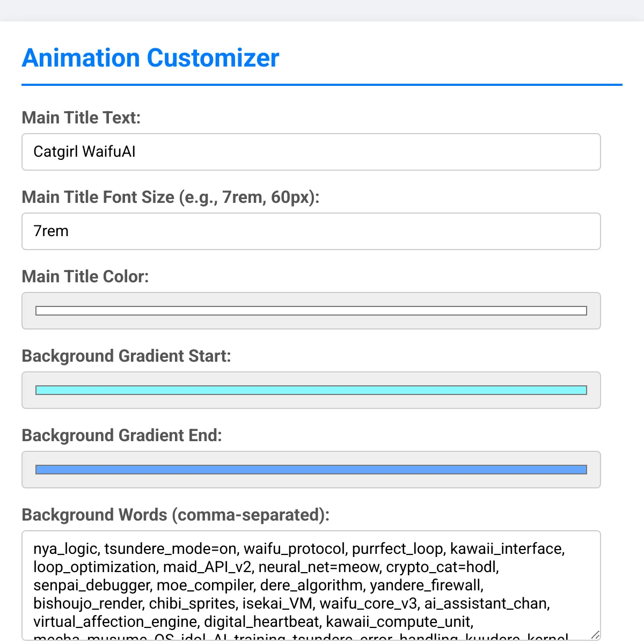Screen dimensions: 644x644
Task: Click the "Background Gradient End:" label
Action: [122, 435]
